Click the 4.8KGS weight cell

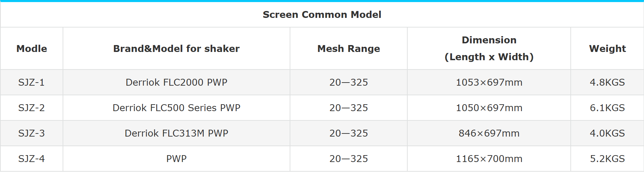click(607, 82)
